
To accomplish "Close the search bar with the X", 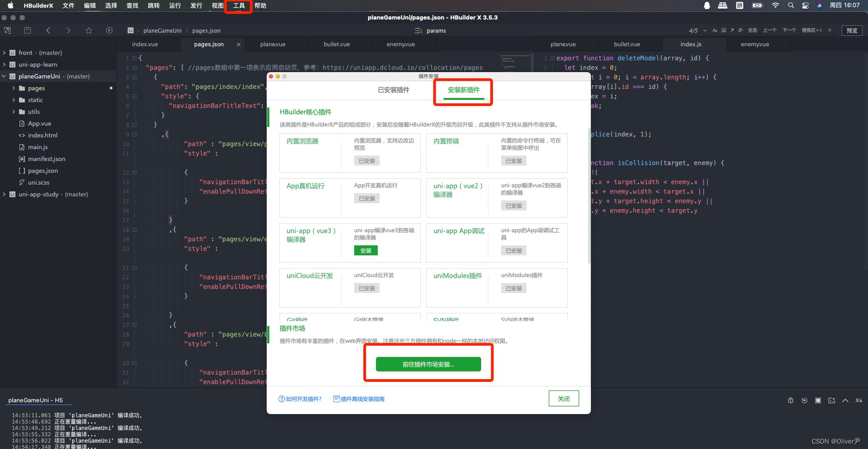I will (829, 30).
